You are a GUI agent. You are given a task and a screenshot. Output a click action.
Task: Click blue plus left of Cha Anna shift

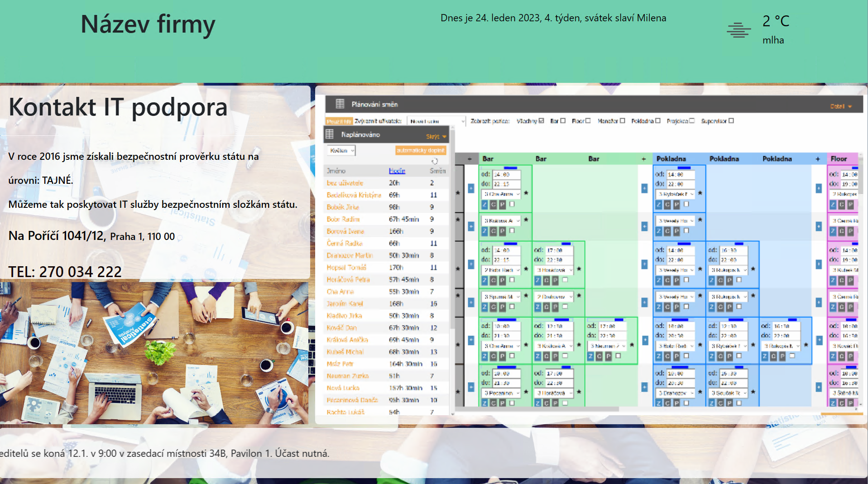[471, 188]
